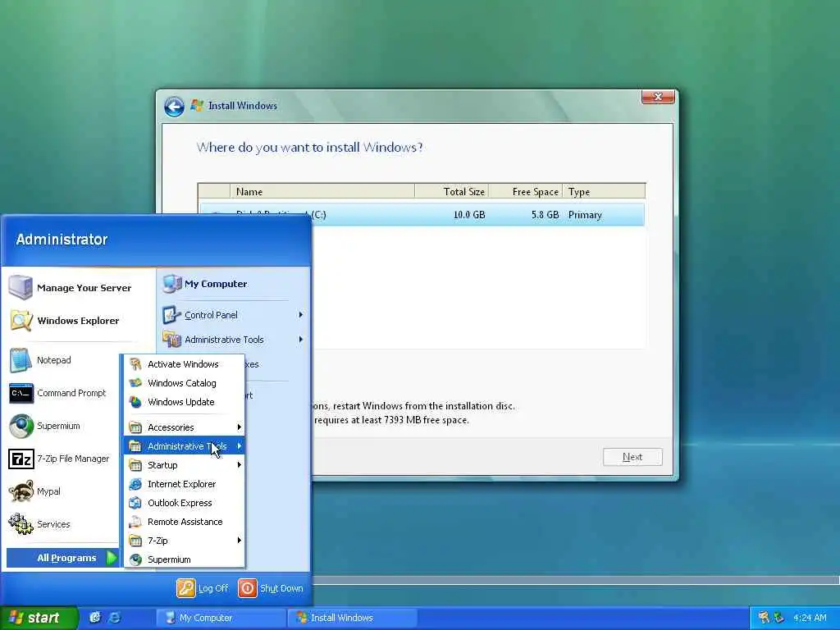Choose Windows Catalog menu entry
Viewport: 840px width, 630px height.
(x=185, y=383)
